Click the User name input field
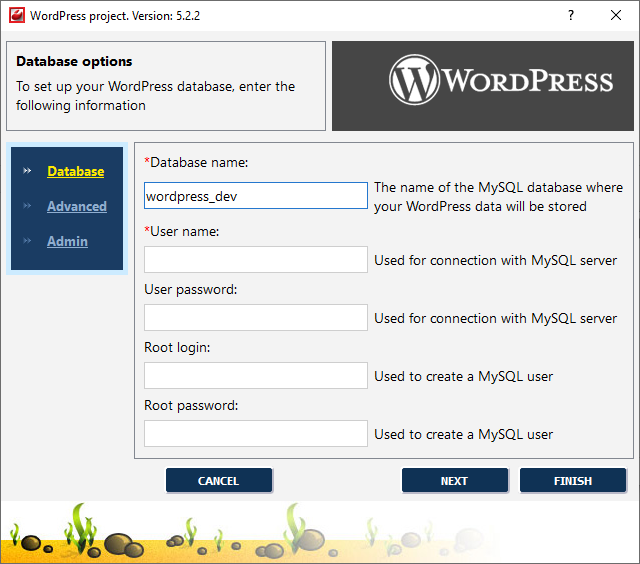The width and height of the screenshot is (640, 564). click(x=256, y=260)
